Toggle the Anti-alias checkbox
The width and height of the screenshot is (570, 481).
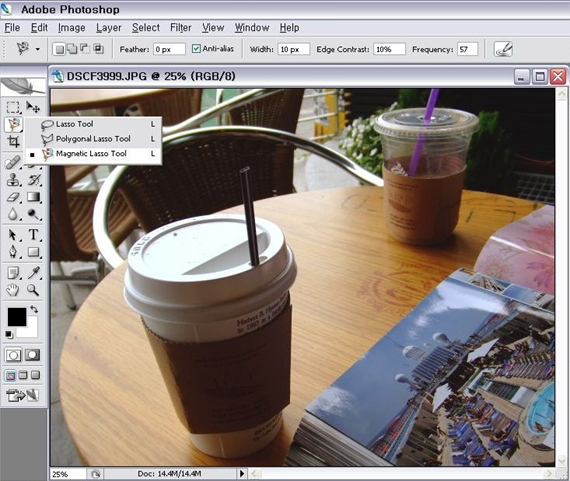tap(196, 49)
